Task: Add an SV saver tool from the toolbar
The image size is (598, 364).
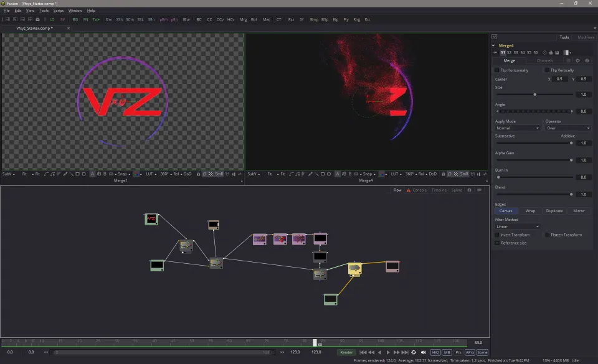Action: [x=62, y=19]
